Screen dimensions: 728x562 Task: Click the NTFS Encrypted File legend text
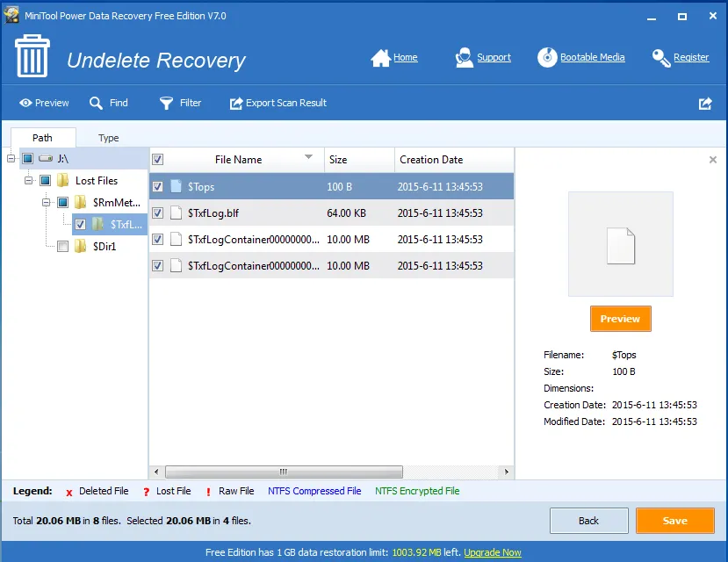click(417, 491)
